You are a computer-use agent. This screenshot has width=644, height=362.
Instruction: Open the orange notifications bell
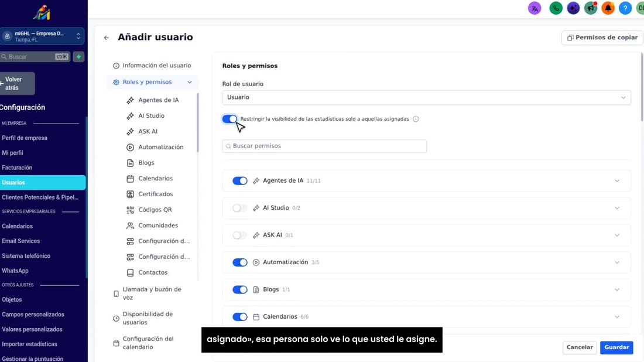click(x=608, y=8)
